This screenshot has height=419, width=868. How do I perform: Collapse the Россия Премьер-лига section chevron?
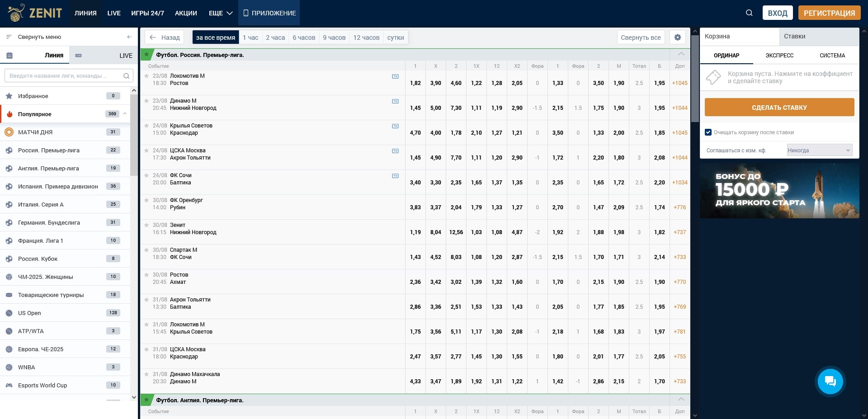coord(681,54)
